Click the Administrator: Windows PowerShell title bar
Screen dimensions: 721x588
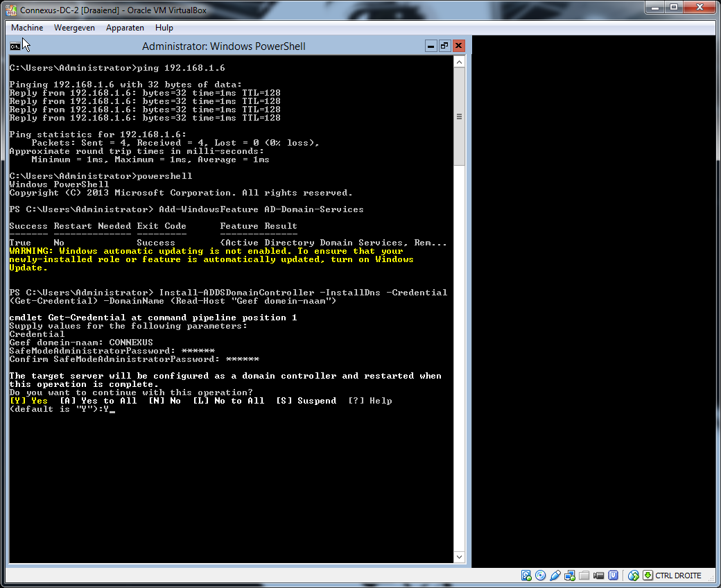[x=223, y=46]
